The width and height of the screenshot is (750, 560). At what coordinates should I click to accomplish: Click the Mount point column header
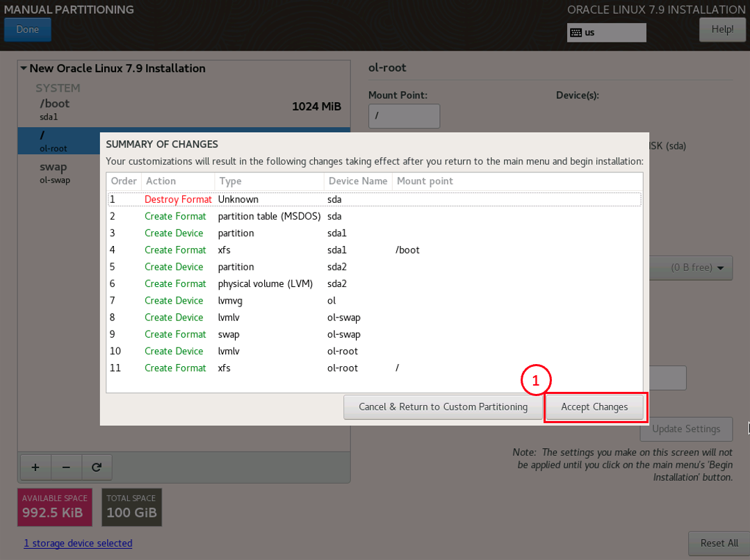(518, 181)
